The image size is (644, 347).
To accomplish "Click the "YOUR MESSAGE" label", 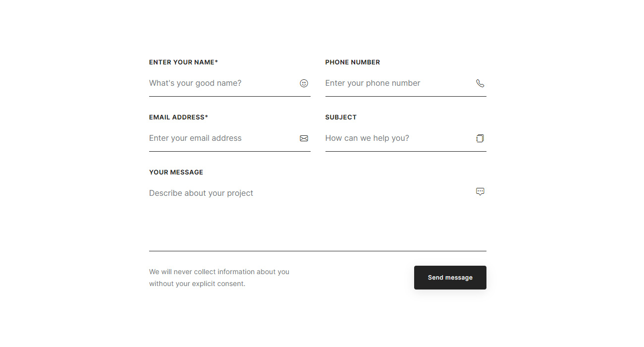I will click(x=176, y=173).
